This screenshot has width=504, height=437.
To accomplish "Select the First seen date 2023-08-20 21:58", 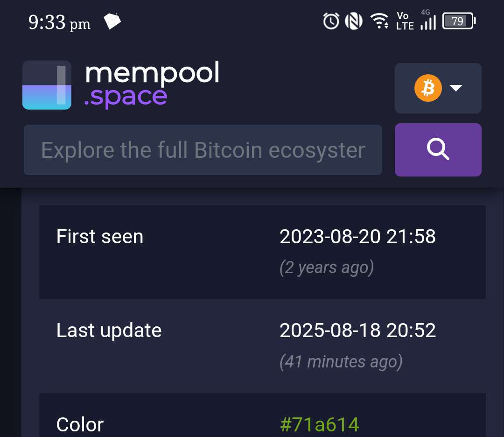I will (x=357, y=237).
